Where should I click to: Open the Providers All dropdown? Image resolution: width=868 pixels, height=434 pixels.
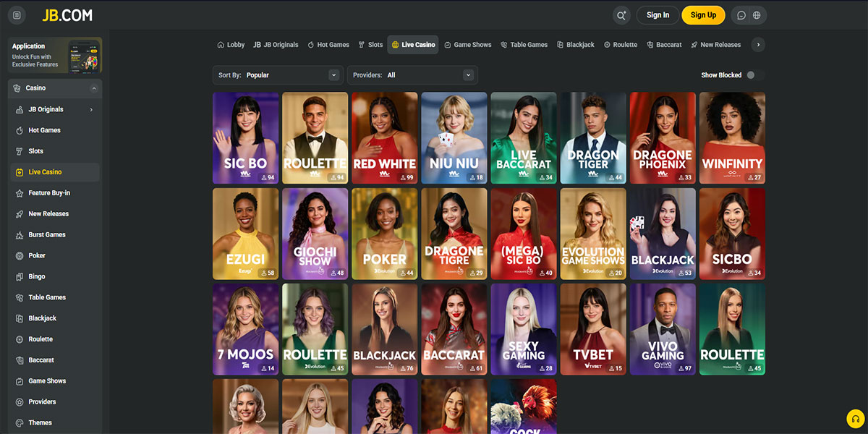(x=412, y=75)
